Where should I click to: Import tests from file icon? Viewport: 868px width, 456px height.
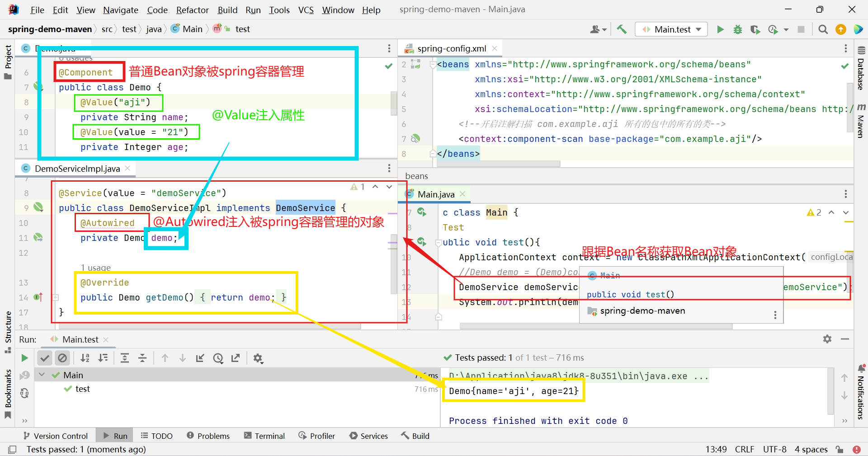[x=200, y=358]
